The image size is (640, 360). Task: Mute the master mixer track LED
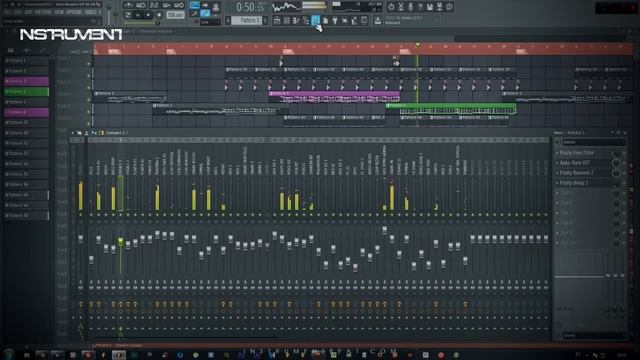pyautogui.click(x=81, y=214)
